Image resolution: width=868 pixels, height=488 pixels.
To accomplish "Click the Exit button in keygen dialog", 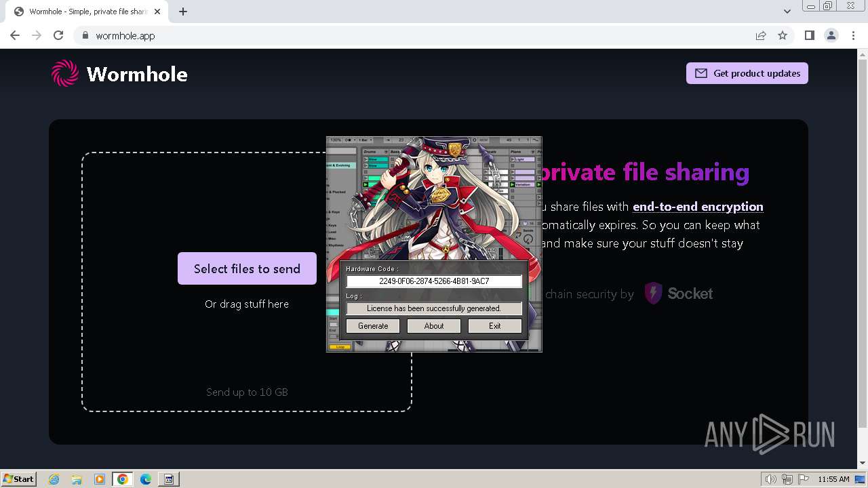I will tap(495, 326).
